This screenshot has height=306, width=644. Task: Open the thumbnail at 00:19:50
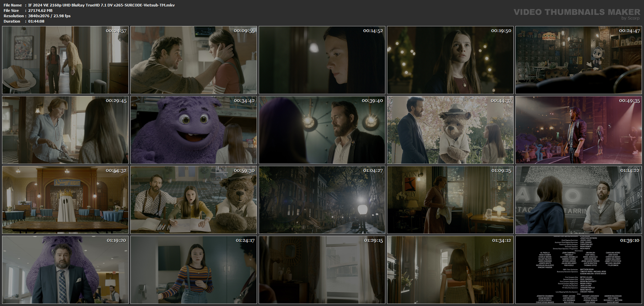450,60
